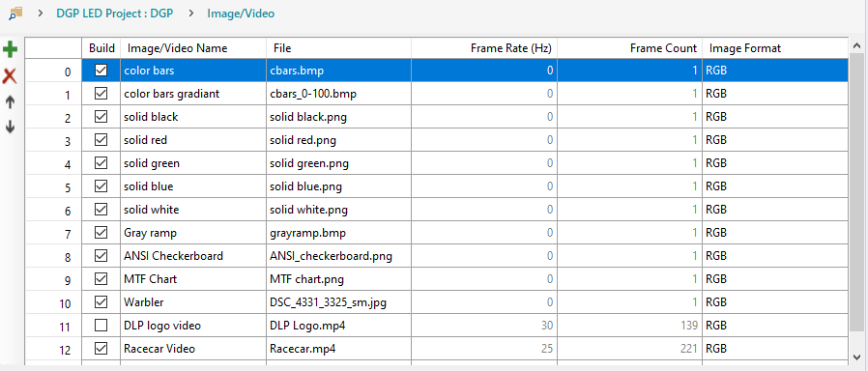Image resolution: width=868 pixels, height=371 pixels.
Task: Click the red X delete entry icon
Action: [10, 75]
